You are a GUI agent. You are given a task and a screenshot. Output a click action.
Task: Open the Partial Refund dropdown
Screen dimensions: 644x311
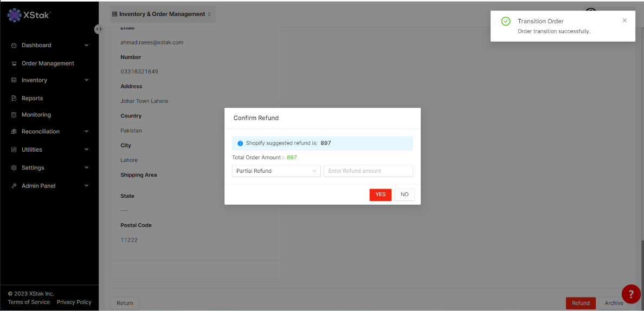pyautogui.click(x=276, y=171)
